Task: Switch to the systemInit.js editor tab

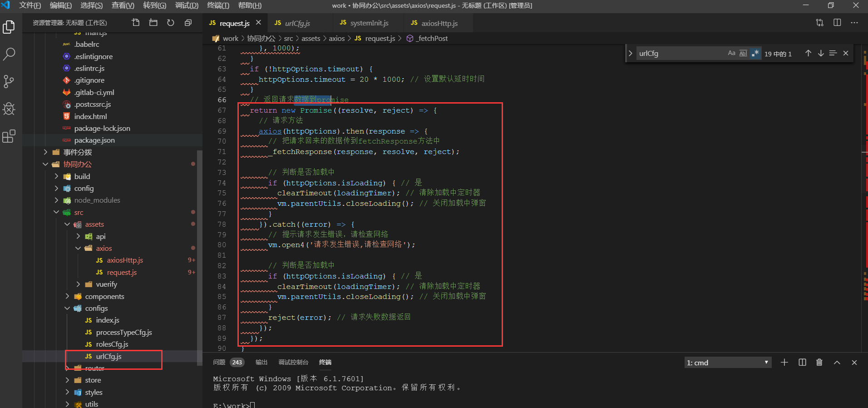Action: pos(369,23)
